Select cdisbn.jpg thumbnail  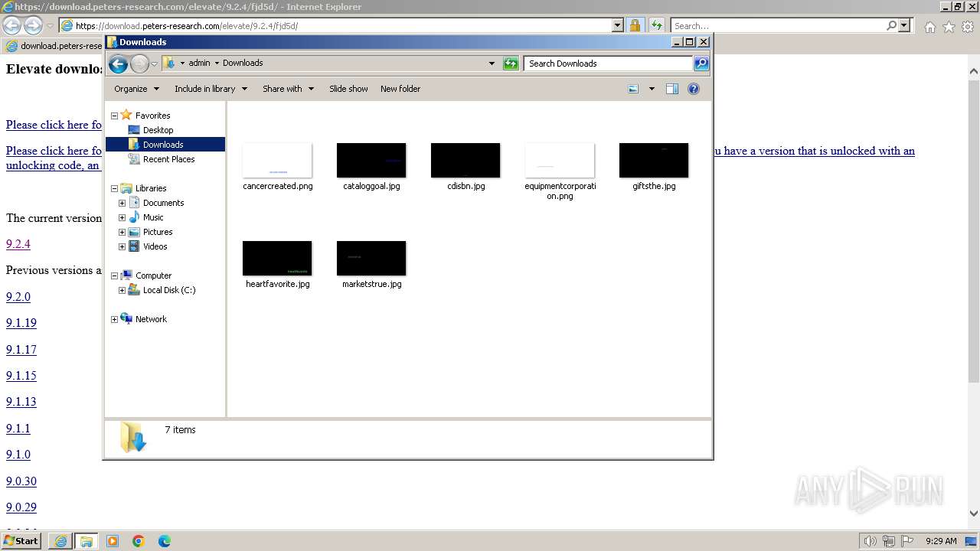click(465, 161)
